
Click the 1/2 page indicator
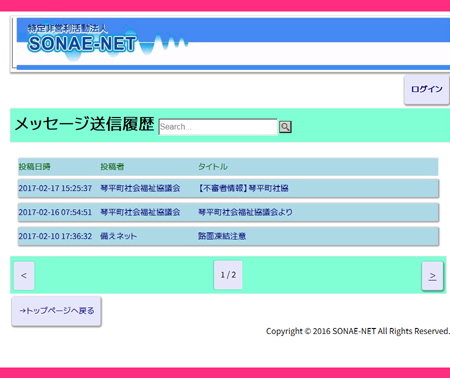pos(228,275)
